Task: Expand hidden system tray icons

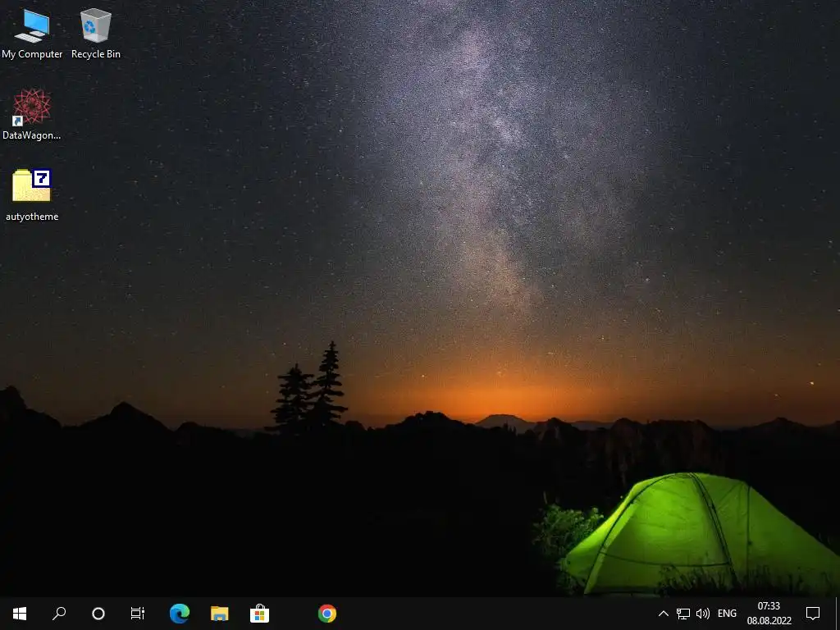Action: point(663,614)
